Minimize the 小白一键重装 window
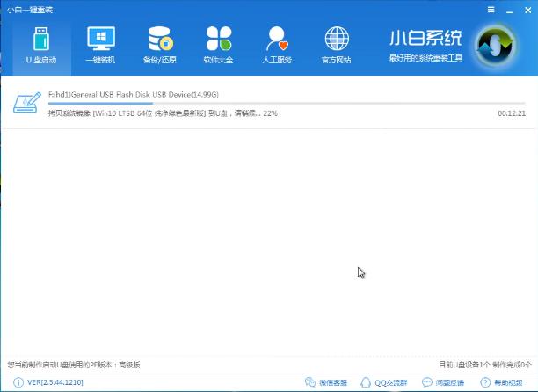 pyautogui.click(x=510, y=11)
